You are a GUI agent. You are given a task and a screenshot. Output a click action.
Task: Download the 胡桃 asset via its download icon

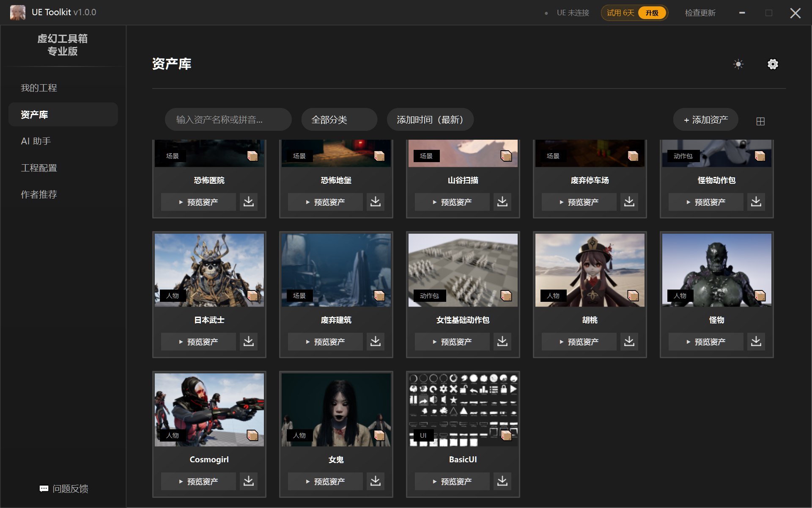tap(629, 341)
